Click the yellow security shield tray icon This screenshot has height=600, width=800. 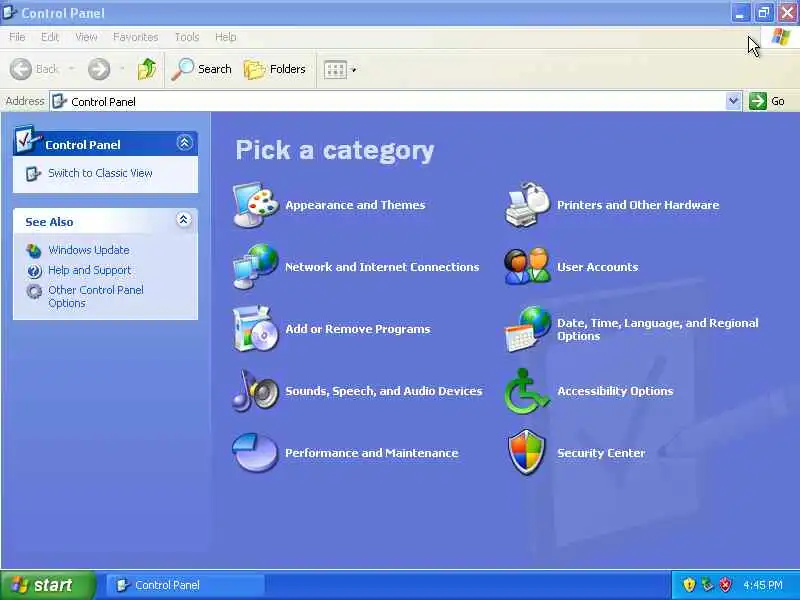[689, 585]
